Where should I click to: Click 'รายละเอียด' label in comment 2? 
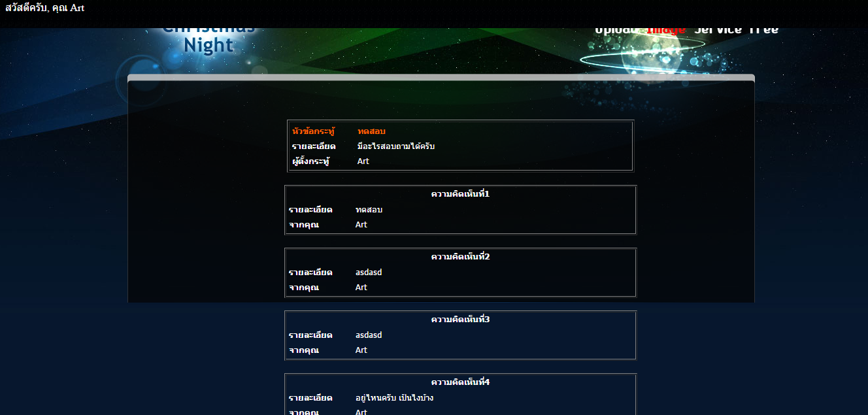(310, 273)
